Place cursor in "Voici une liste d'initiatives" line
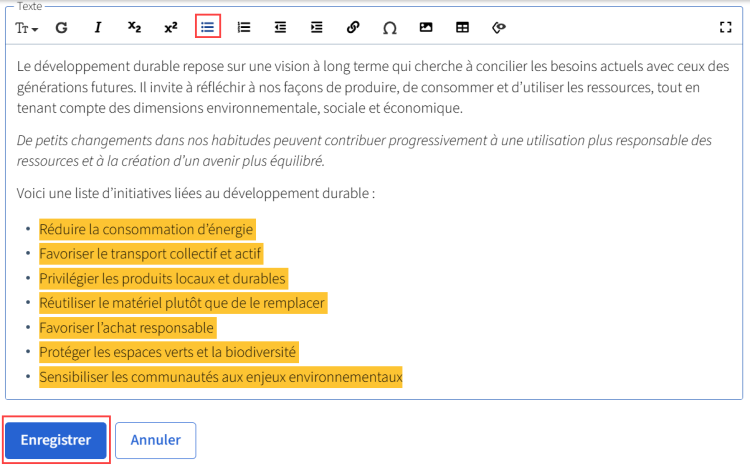750x469 pixels. 196,194
